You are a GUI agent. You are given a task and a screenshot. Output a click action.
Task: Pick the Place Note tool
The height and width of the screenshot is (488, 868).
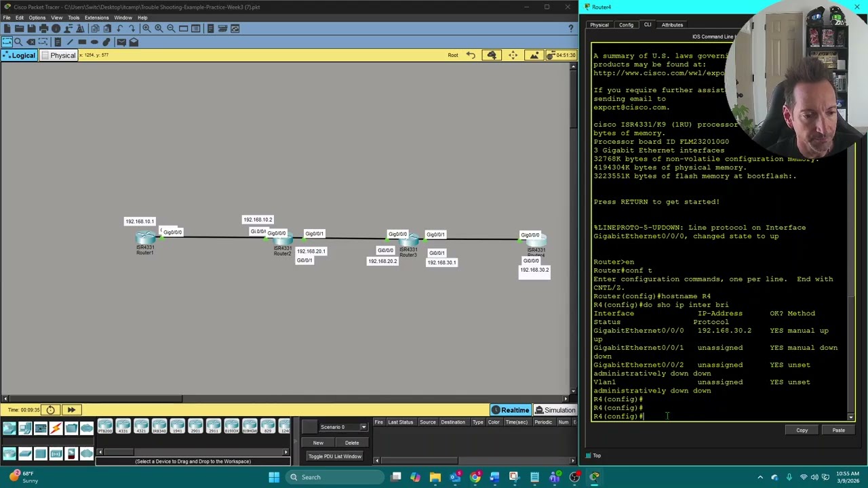58,42
